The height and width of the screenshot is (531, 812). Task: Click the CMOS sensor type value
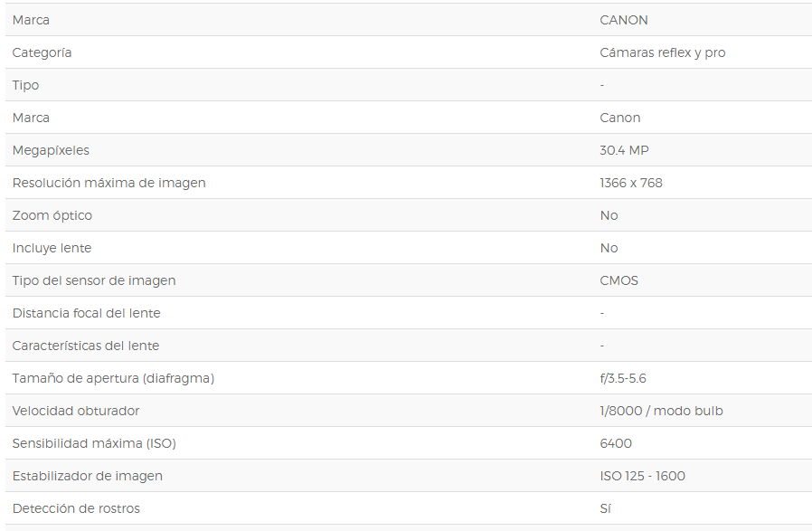(618, 281)
